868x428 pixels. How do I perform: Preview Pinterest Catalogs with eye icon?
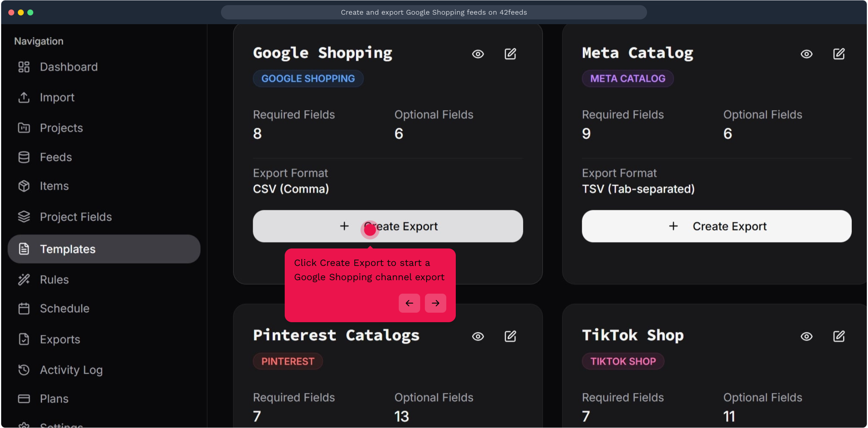(x=478, y=336)
